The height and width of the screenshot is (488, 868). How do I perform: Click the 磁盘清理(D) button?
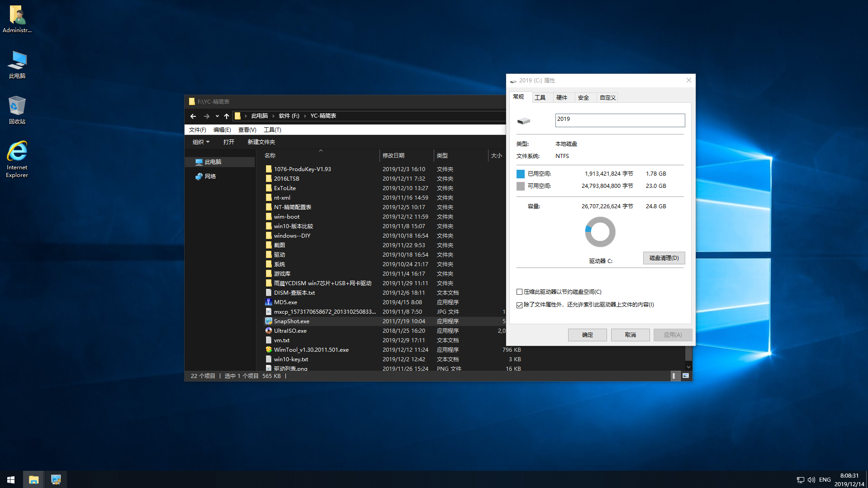pyautogui.click(x=664, y=258)
